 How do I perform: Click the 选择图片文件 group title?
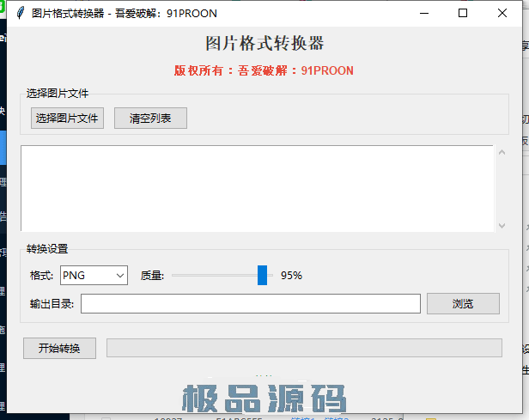point(58,94)
